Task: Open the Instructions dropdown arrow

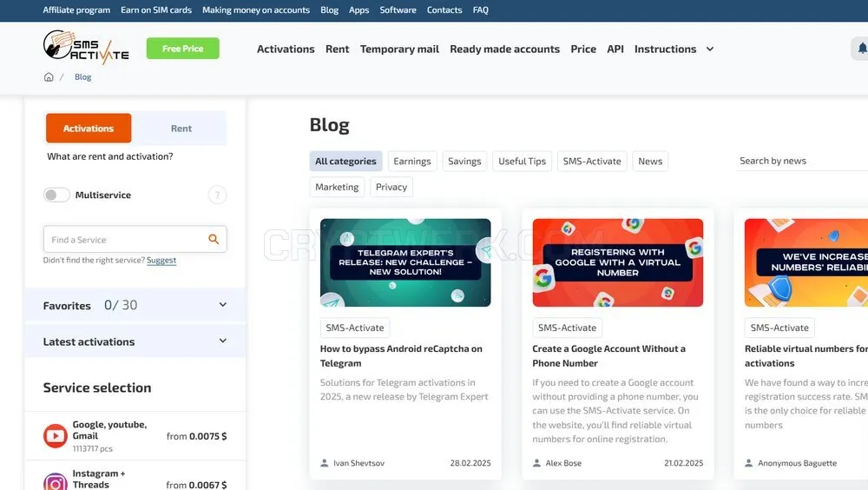Action: tap(710, 49)
